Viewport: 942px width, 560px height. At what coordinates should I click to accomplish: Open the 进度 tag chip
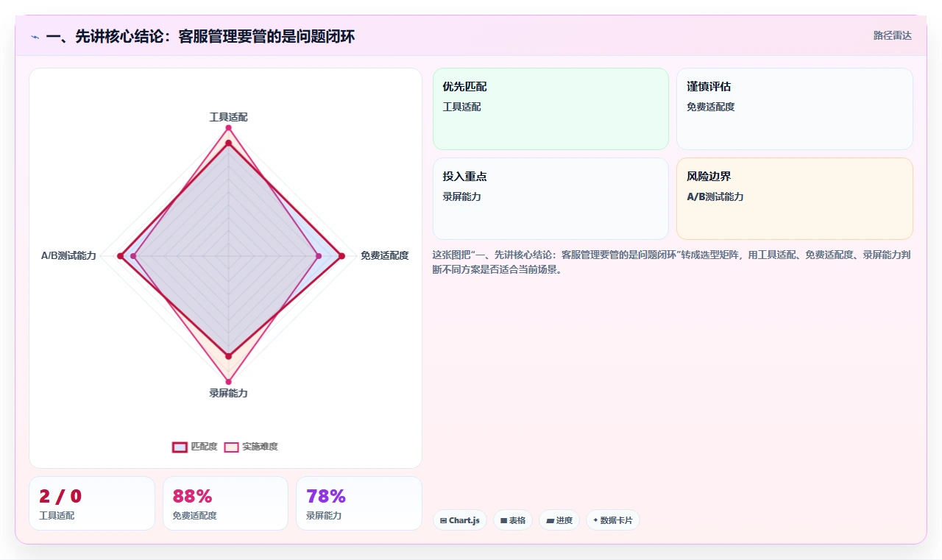tap(559, 520)
